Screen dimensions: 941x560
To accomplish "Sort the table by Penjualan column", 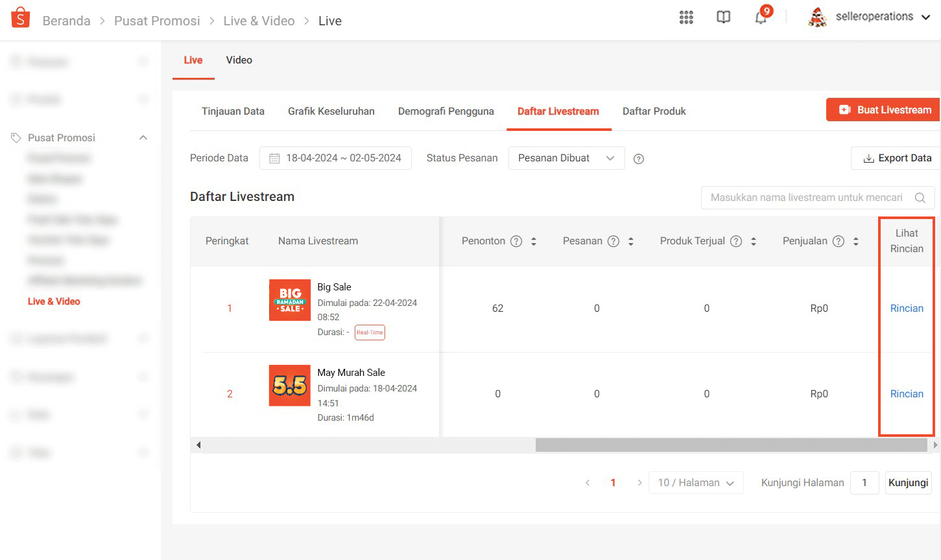I will coord(856,240).
